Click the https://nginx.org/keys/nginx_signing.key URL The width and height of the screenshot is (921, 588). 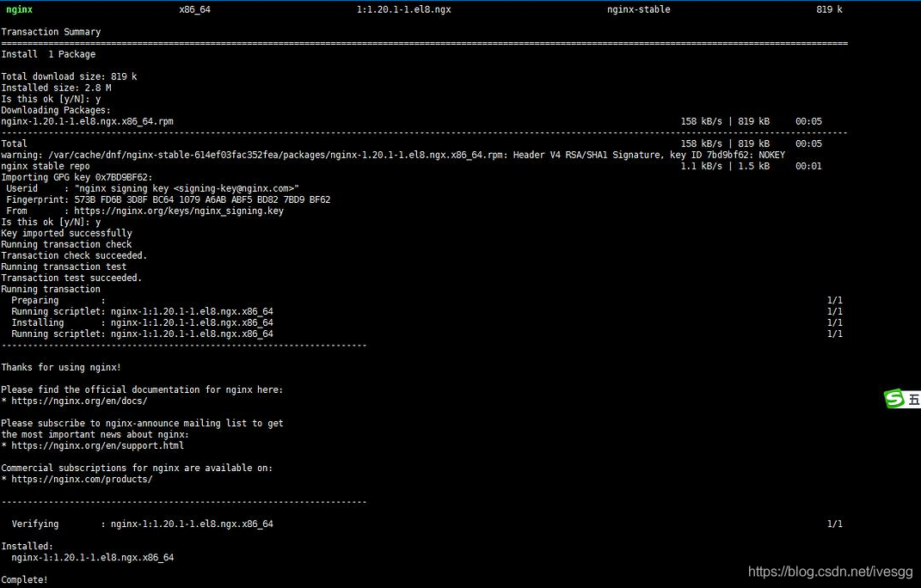tap(179, 211)
